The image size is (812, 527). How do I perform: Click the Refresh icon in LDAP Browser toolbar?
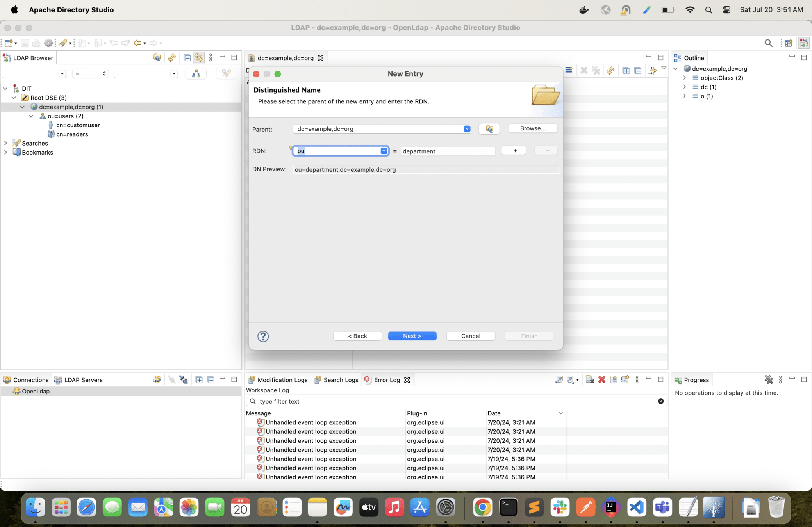[x=171, y=58]
